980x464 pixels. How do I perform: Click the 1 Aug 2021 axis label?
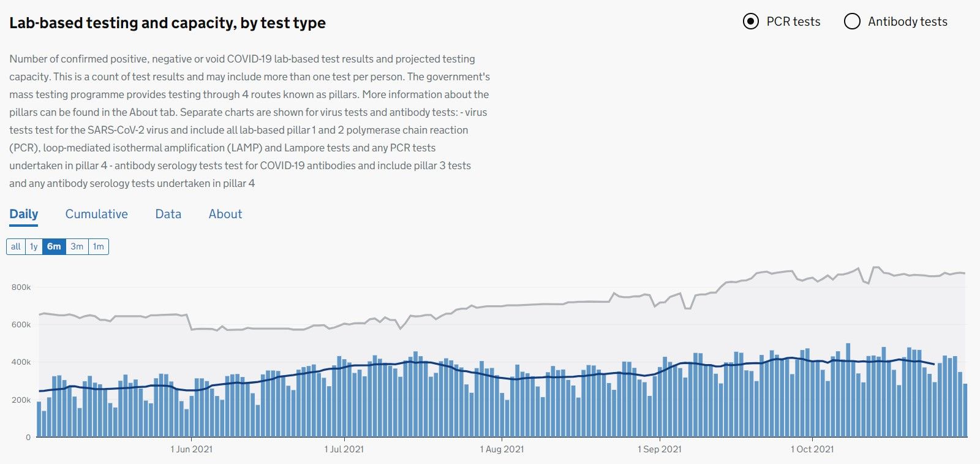(502, 449)
